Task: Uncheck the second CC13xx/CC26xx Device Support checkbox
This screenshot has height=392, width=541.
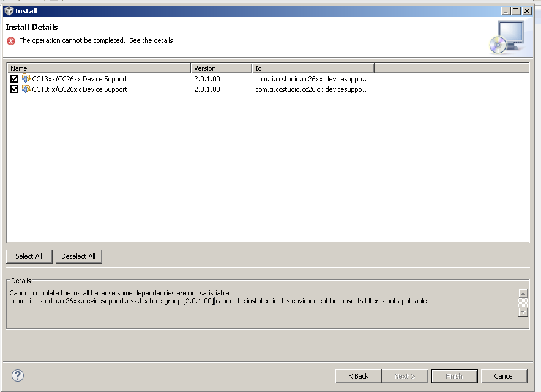Action: 14,89
